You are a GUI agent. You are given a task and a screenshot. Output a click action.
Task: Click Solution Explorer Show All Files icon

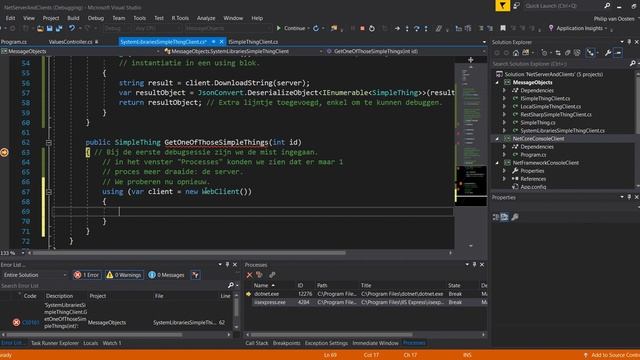pyautogui.click(x=577, y=53)
